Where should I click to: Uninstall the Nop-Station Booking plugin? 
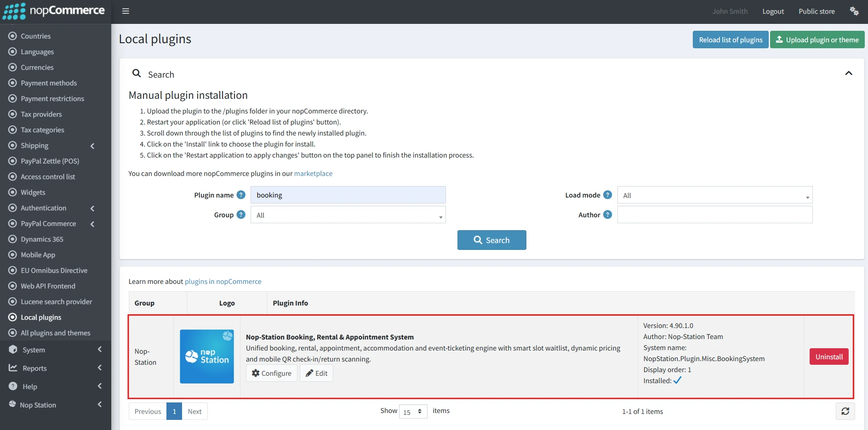tap(828, 357)
